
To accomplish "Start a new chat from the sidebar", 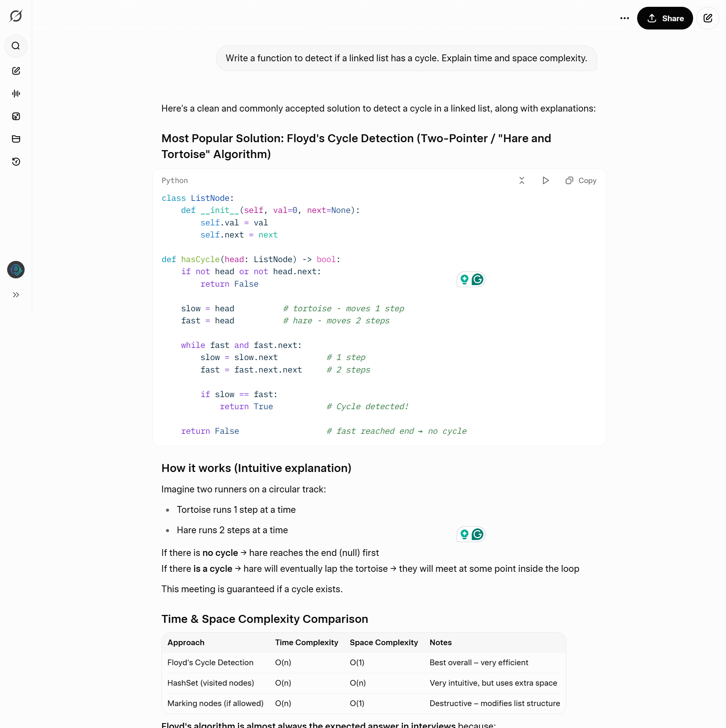I will tap(16, 71).
